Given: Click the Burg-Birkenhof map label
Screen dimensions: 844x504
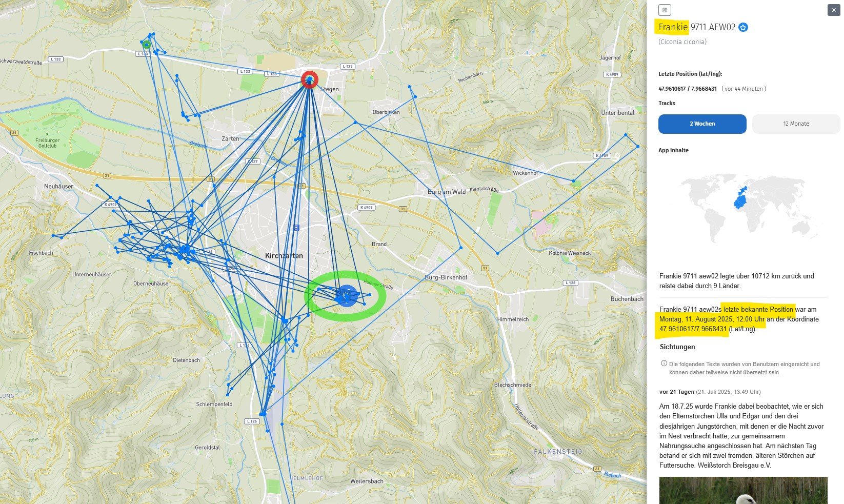Looking at the screenshot, I should click(x=446, y=277).
